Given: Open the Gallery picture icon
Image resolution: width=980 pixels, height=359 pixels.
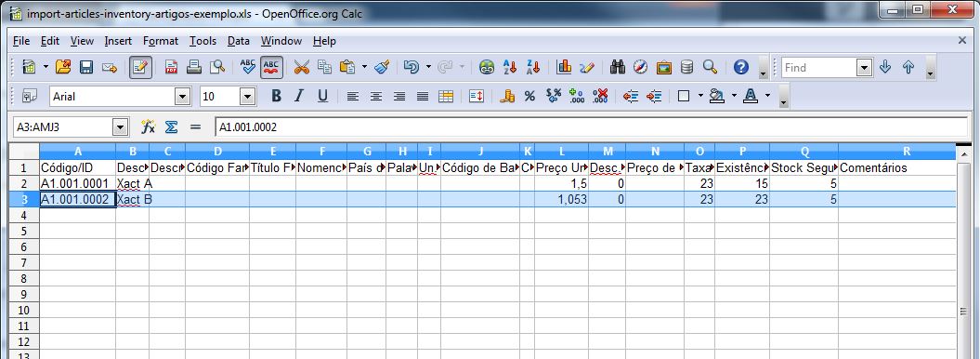Looking at the screenshot, I should click(x=664, y=67).
